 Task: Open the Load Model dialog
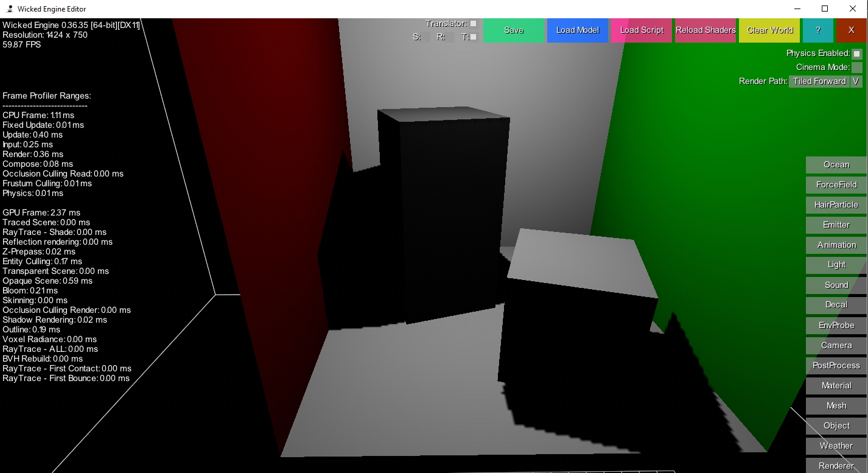point(578,30)
